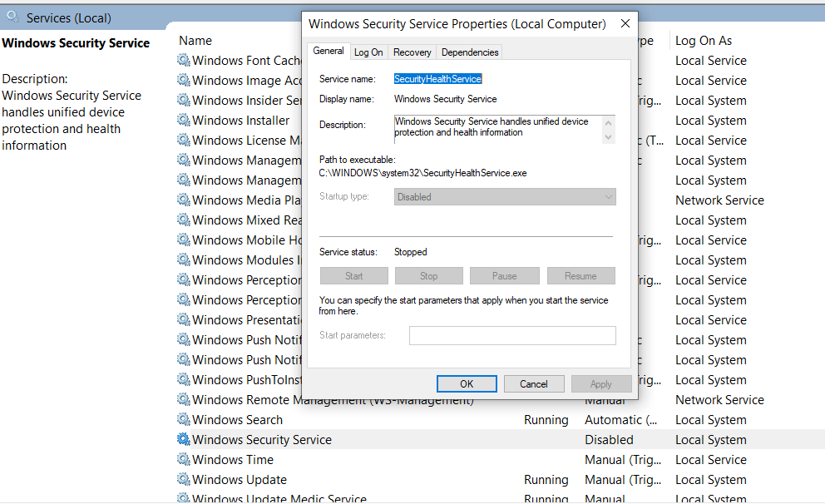Click the disabled Resume service button

[580, 275]
